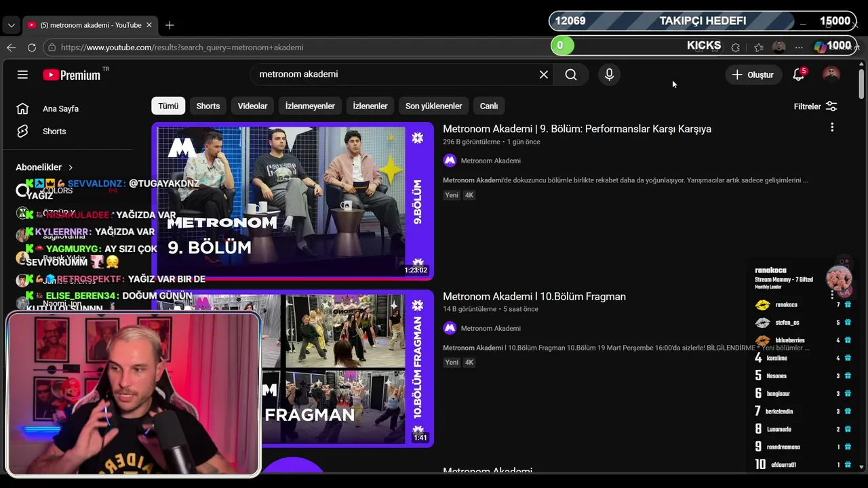Close the metronom akademi YouTube tab

(x=149, y=25)
